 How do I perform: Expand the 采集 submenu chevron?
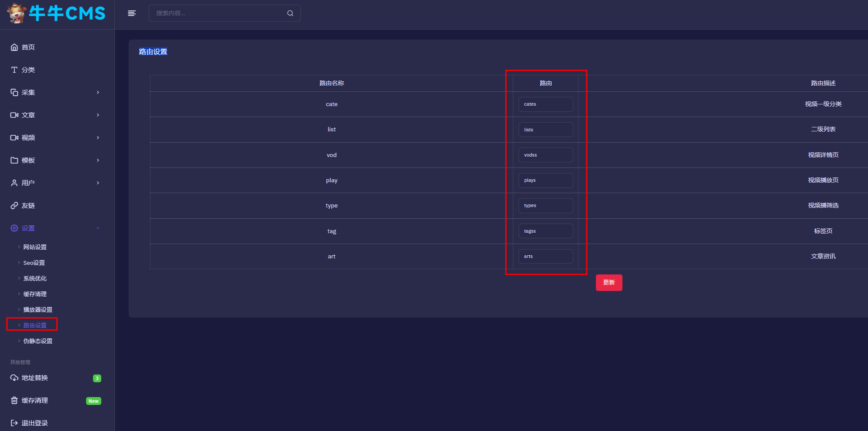(x=98, y=93)
